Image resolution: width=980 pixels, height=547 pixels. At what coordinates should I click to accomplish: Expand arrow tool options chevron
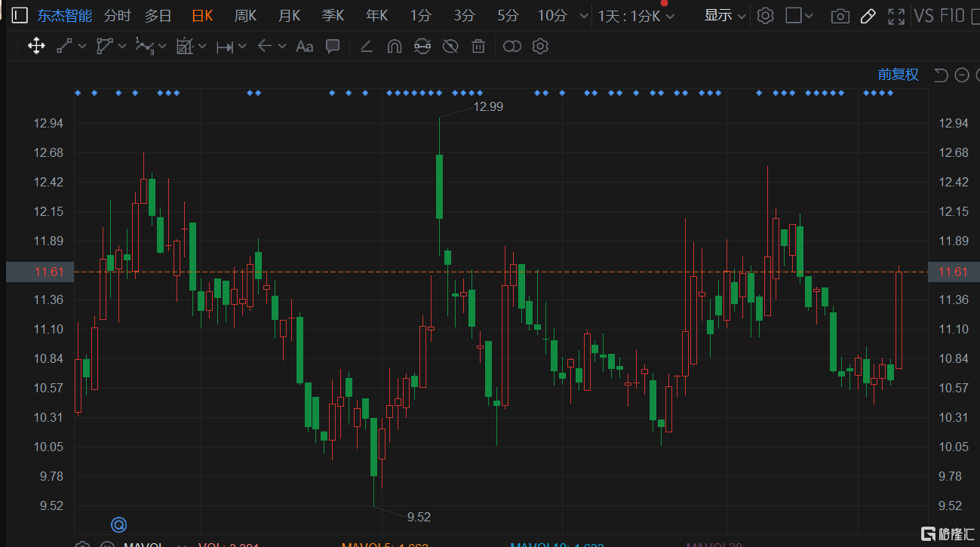[x=282, y=47]
